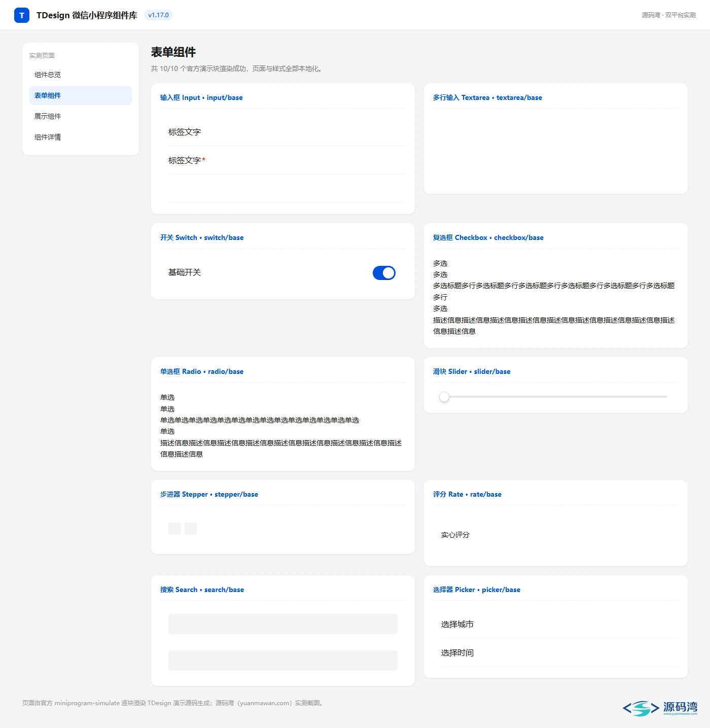
Task: Click the 实测页面 sidebar section label
Action: pos(42,55)
